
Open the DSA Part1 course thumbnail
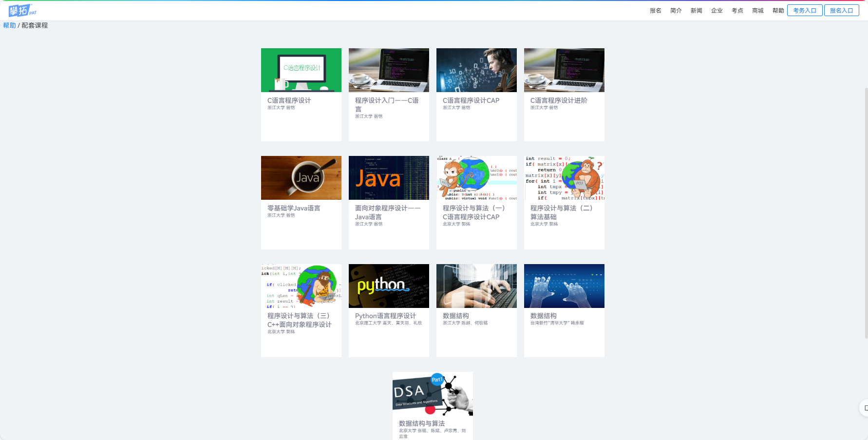tap(433, 394)
